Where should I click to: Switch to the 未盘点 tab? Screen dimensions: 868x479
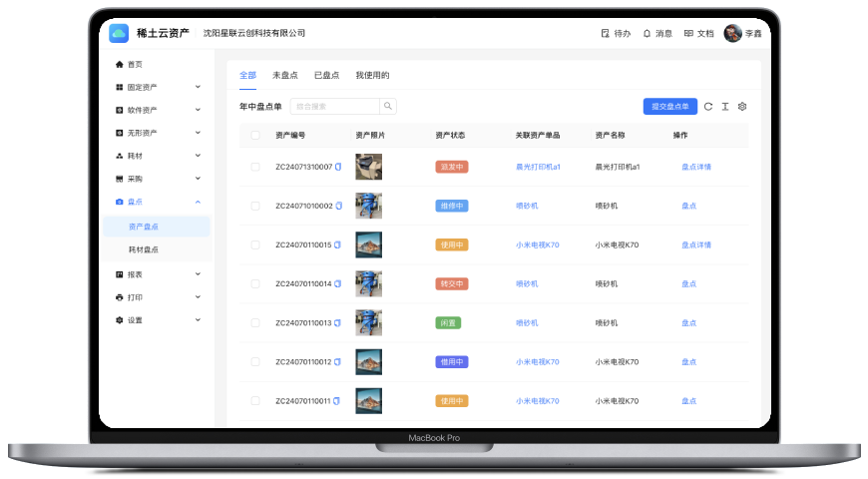coord(285,75)
